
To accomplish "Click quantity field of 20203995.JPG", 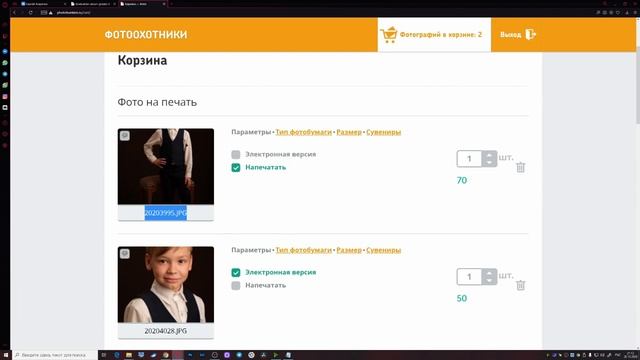I will [469, 159].
